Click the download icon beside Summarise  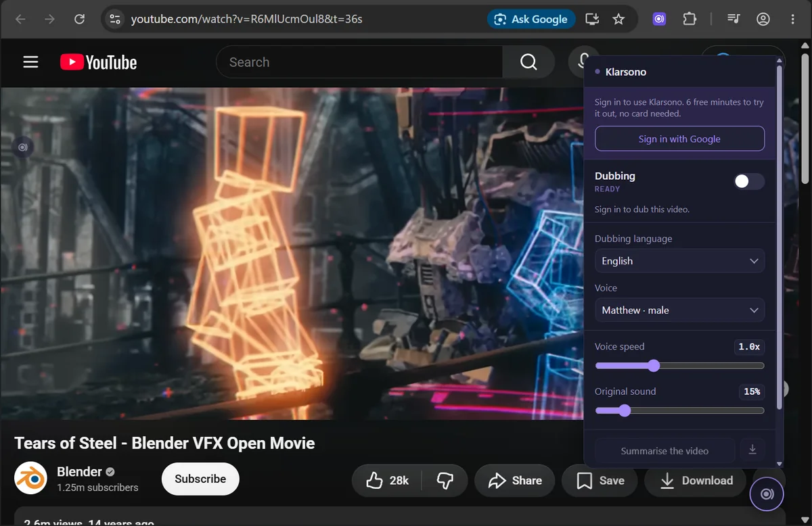point(752,450)
